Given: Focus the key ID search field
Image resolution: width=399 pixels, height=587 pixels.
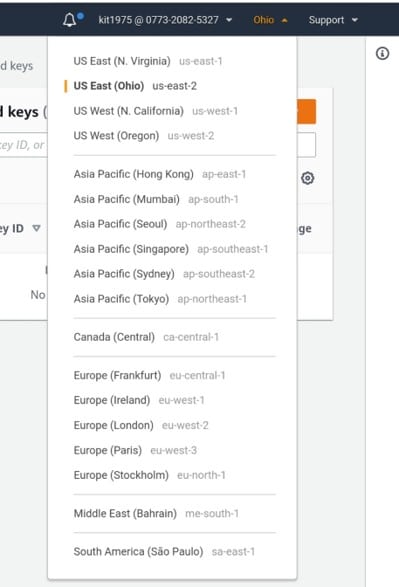Looking at the screenshot, I should (x=24, y=145).
